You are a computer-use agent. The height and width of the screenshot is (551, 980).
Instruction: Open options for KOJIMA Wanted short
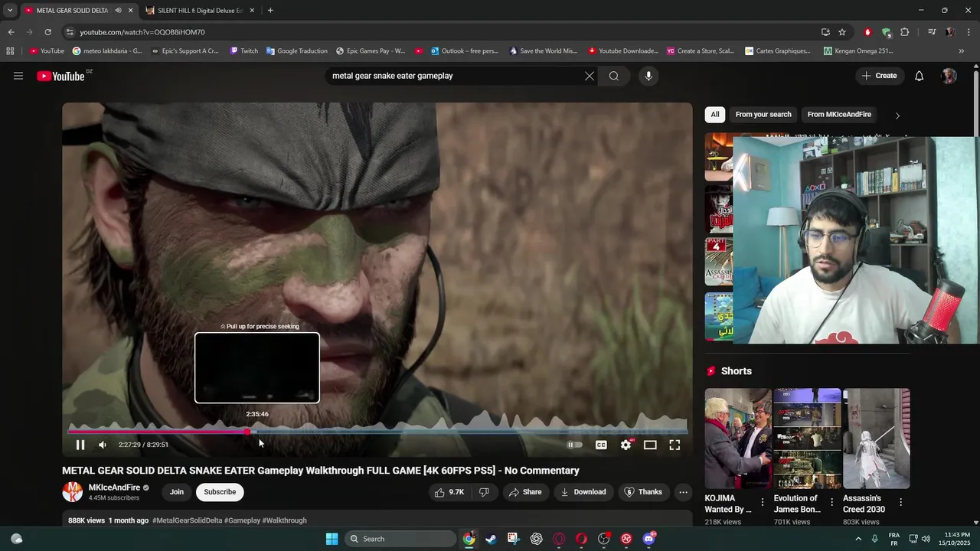[763, 503]
